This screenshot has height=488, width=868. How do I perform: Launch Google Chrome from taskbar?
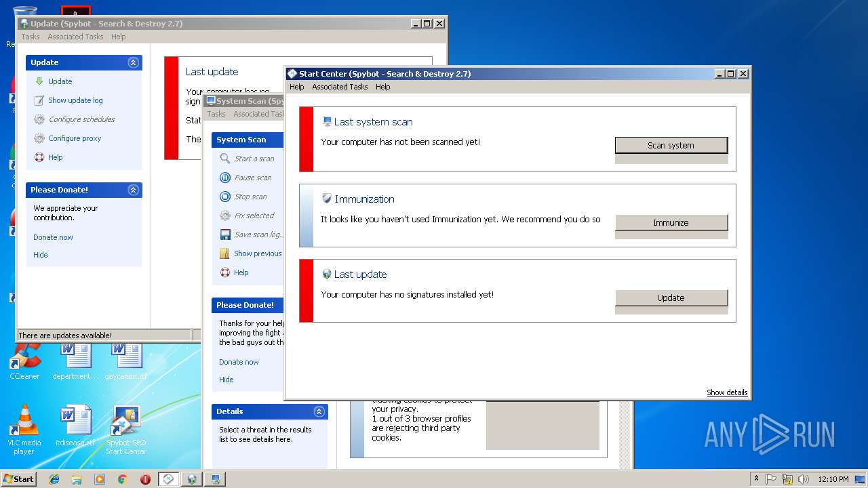(122, 479)
